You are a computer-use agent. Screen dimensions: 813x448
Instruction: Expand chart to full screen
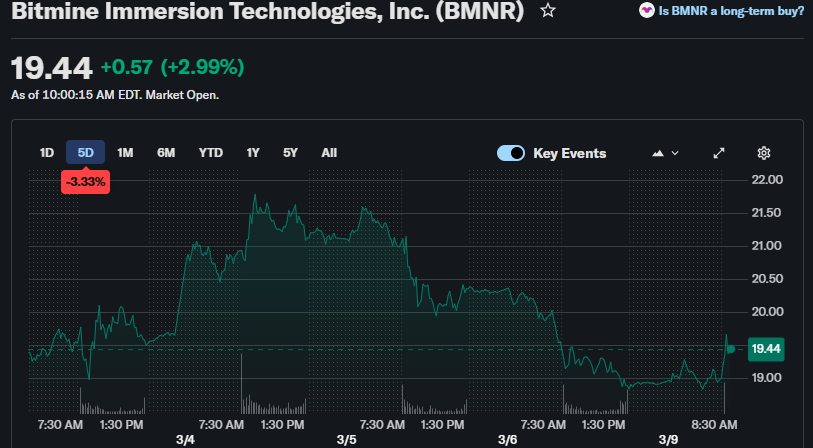tap(719, 153)
